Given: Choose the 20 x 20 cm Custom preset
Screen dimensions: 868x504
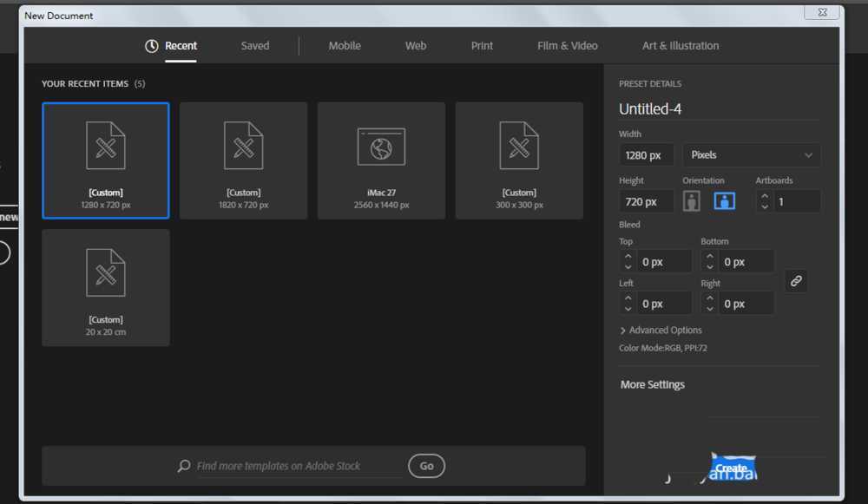Looking at the screenshot, I should pos(106,286).
